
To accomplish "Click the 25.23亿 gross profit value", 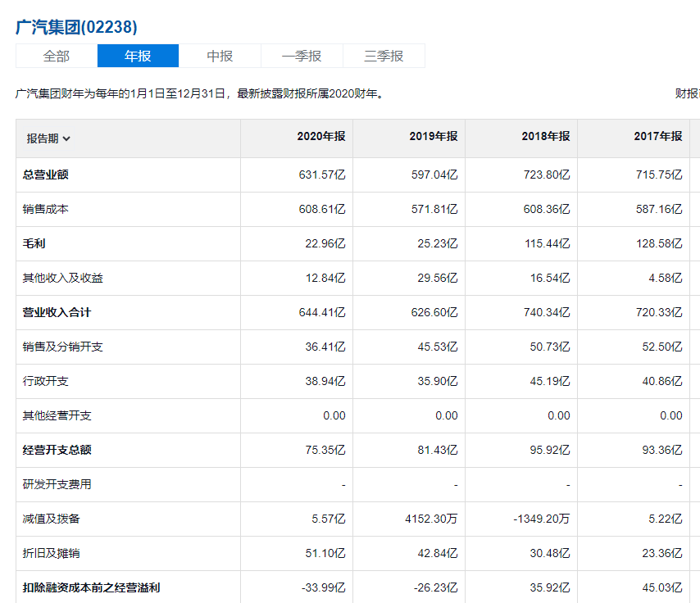I will 438,243.
